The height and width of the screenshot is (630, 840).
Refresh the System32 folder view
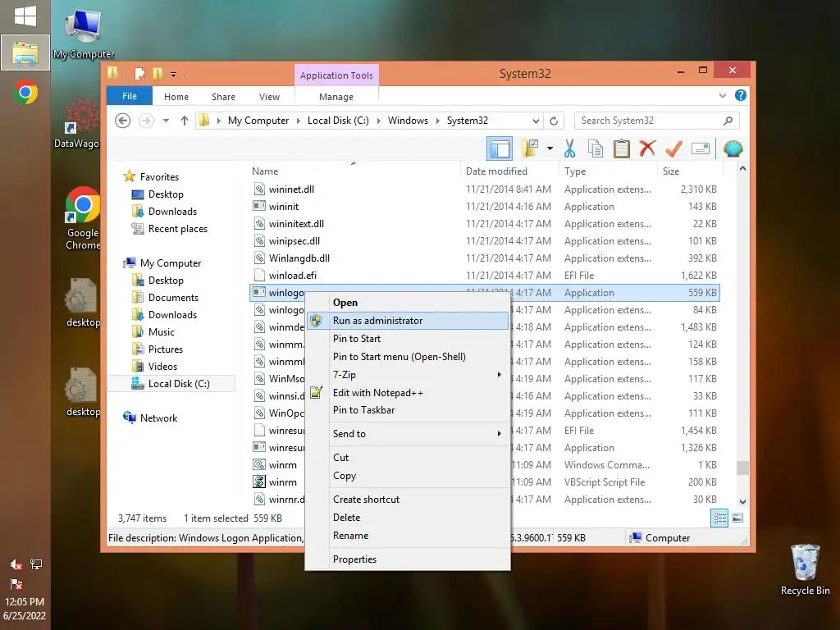click(x=554, y=121)
